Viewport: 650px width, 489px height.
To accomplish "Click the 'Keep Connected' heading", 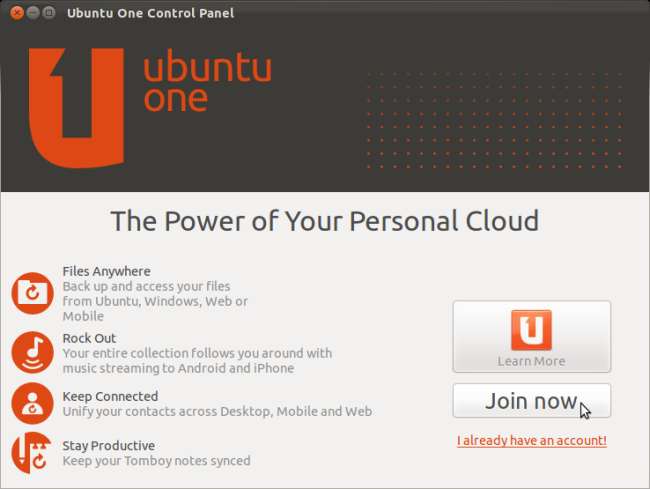I will click(110, 396).
